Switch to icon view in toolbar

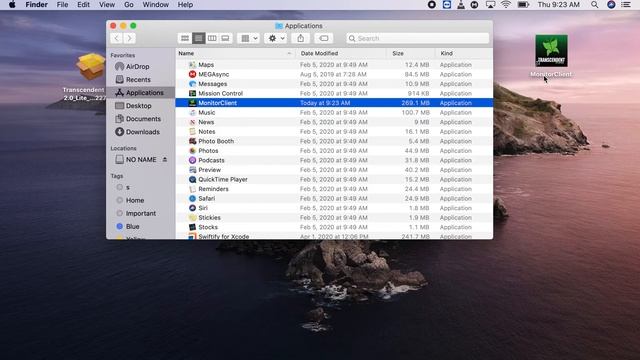pos(185,38)
